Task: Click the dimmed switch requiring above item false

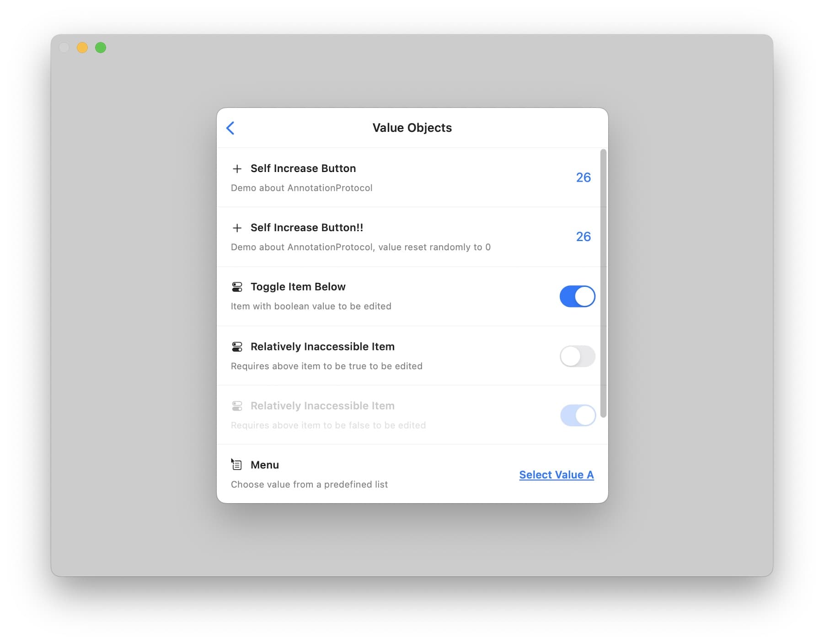Action: click(578, 415)
